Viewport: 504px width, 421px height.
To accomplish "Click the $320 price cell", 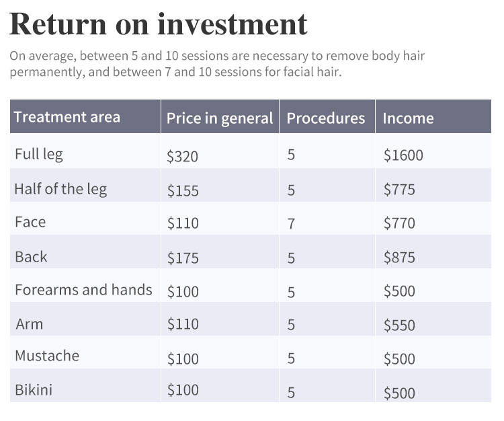I will point(183,156).
